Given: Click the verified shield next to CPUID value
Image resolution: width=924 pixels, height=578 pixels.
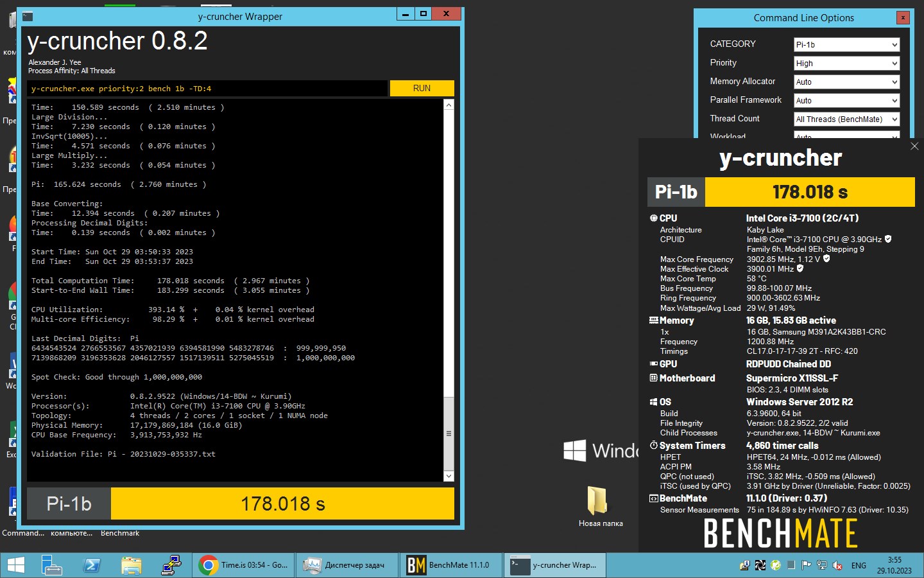Looking at the screenshot, I should (x=888, y=239).
